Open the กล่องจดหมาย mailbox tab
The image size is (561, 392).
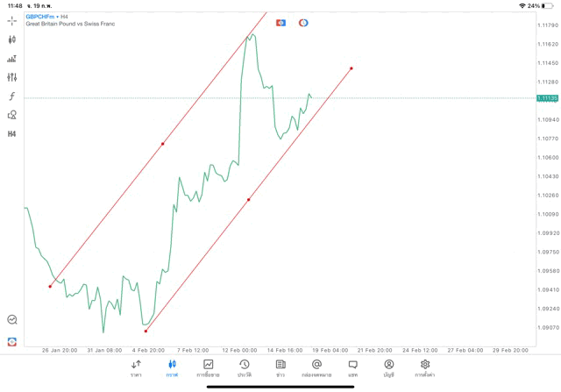pos(316,367)
